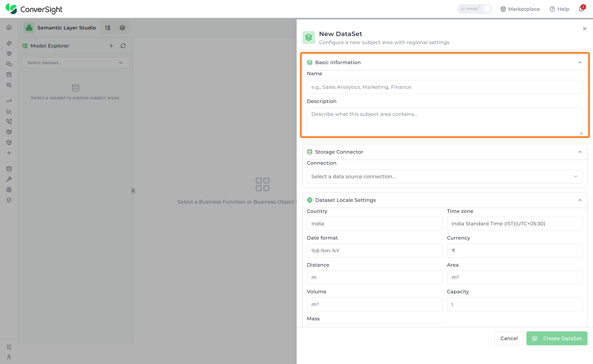This screenshot has width=593, height=364.
Task: Open the data source connection dropdown
Action: (445, 176)
